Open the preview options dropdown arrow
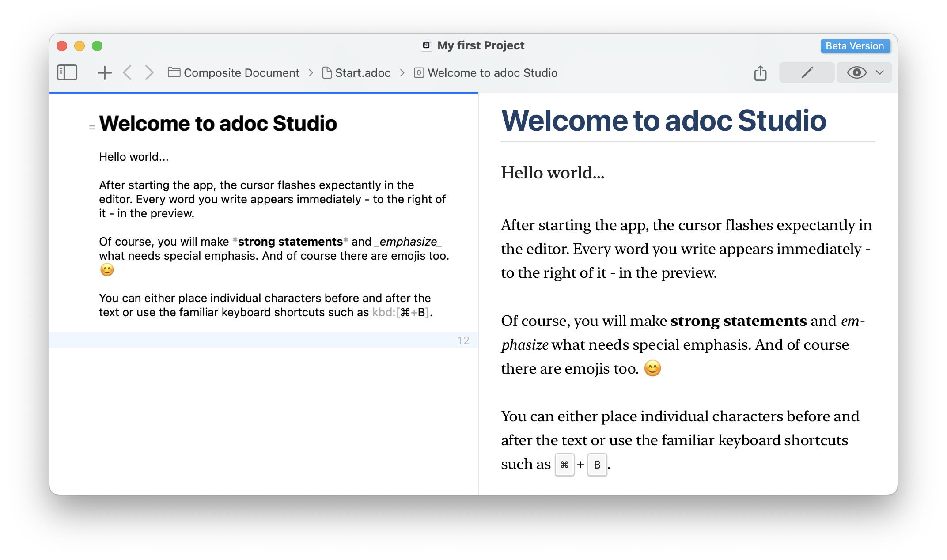Screen dimensions: 947x560 [880, 72]
